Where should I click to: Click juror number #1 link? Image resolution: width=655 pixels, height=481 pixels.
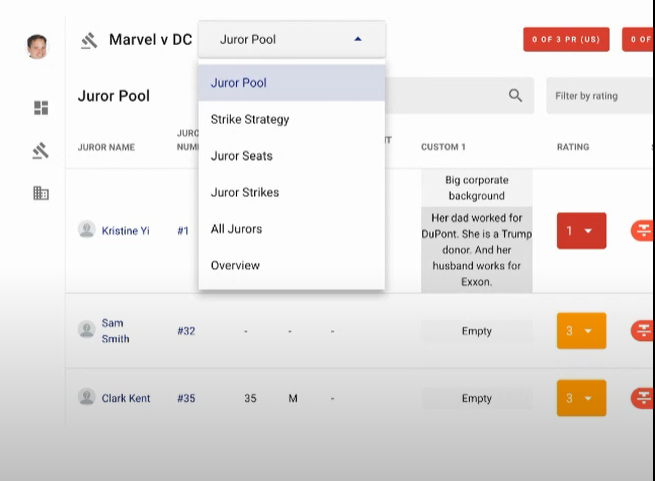coord(183,231)
